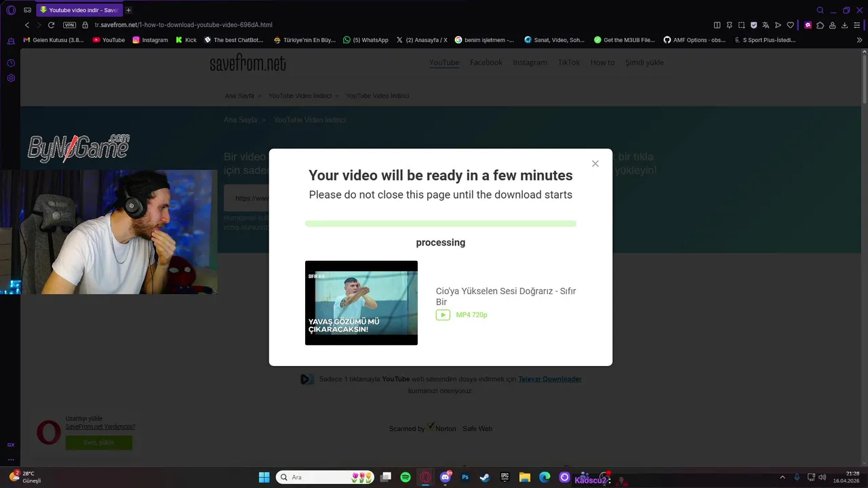Click the processing progress bar
This screenshot has width=868, height=488.
tap(441, 224)
